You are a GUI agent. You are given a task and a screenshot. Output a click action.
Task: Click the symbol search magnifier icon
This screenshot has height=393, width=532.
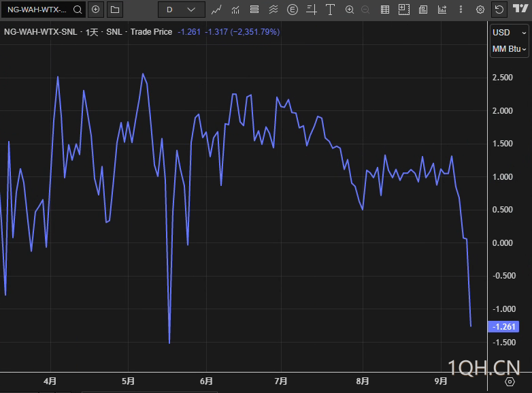(x=78, y=10)
